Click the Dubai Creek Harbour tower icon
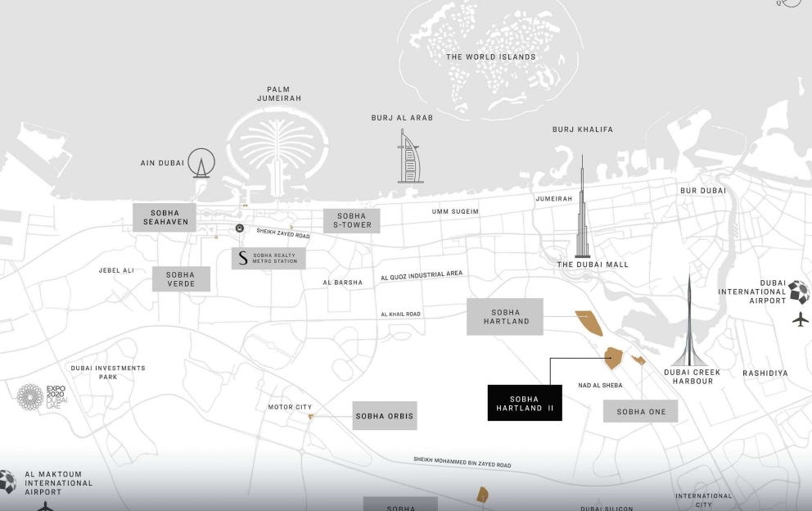The height and width of the screenshot is (511, 812). pos(689,321)
